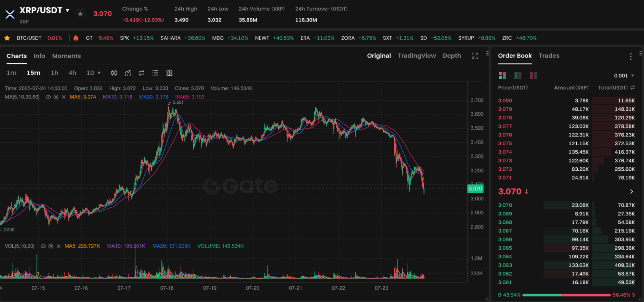Screen dimensions: 644x302
Task: Open SAHARA pair from ticker bar
Action: click(183, 38)
